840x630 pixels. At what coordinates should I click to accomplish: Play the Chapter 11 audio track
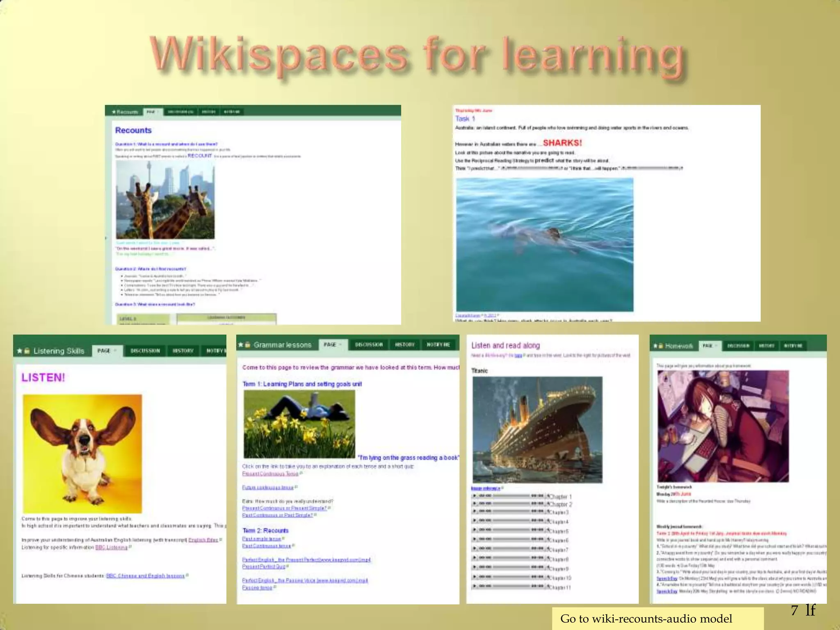475,586
